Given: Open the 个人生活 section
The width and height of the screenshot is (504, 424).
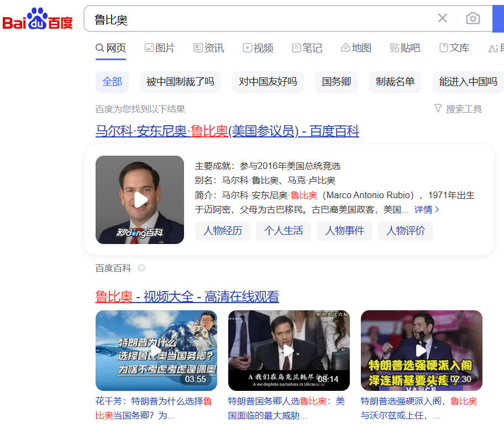Looking at the screenshot, I should point(283,231).
